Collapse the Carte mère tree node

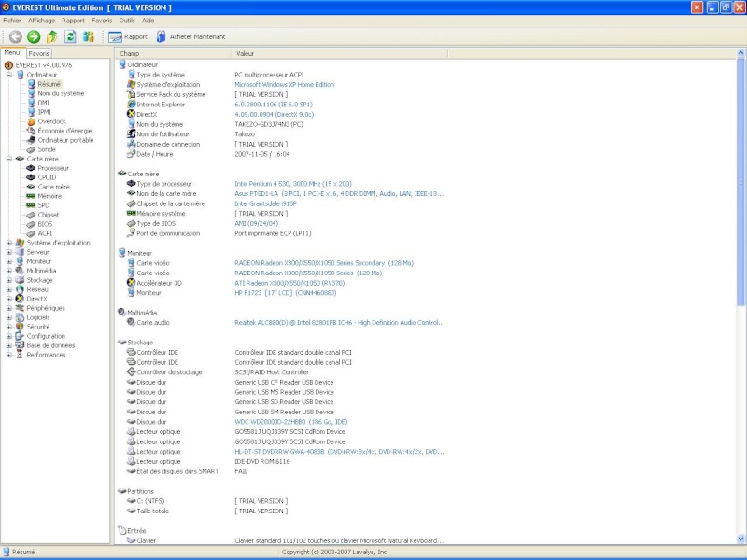9,159
